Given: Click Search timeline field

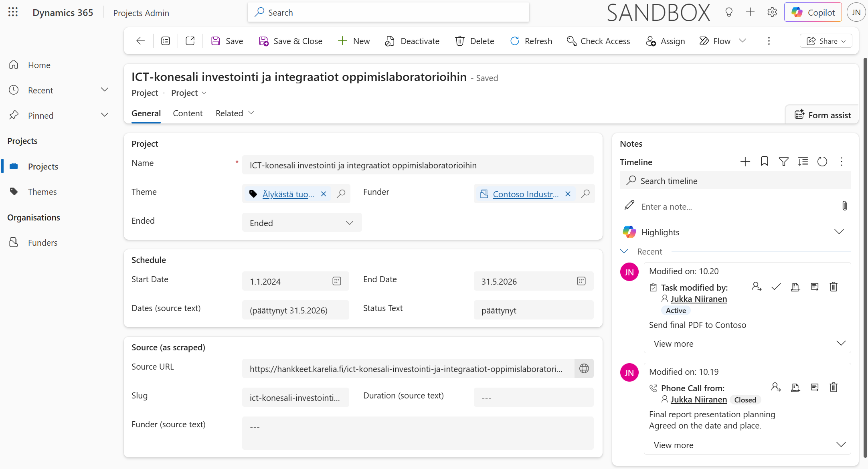Looking at the screenshot, I should (735, 181).
